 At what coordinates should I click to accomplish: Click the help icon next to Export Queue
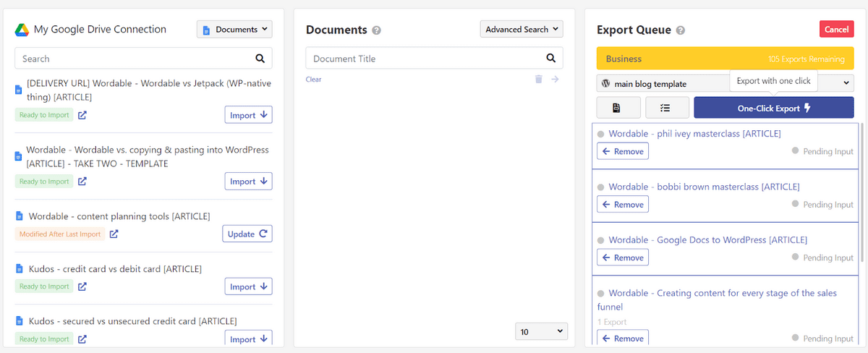click(681, 30)
